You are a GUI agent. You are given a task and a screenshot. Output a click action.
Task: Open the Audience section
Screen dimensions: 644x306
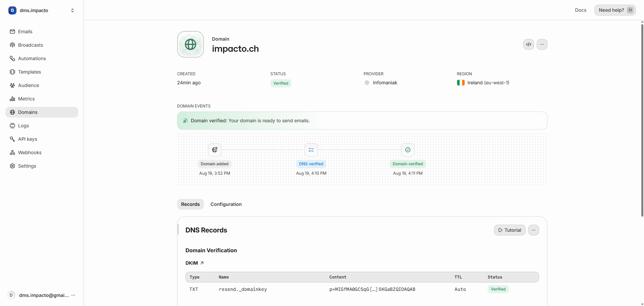click(x=42, y=85)
